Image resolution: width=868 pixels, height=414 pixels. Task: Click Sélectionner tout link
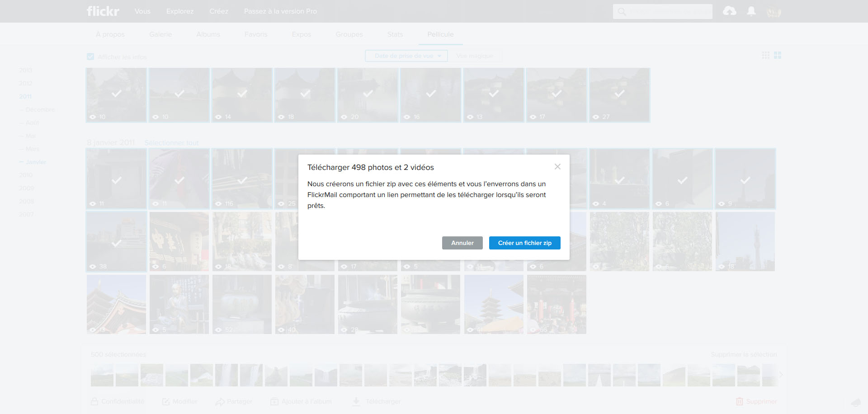click(x=171, y=143)
